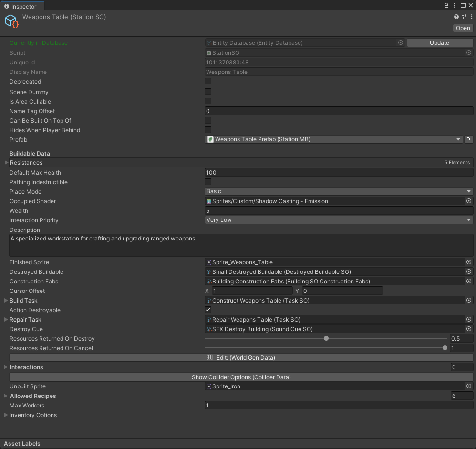The image size is (476, 449).
Task: Open object picker for Build Task
Action: 469,300
